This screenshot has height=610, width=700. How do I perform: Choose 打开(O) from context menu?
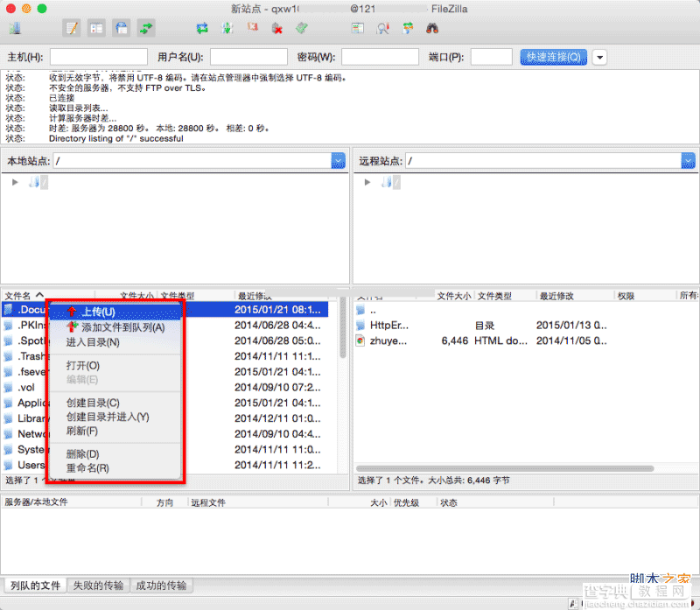pos(115,365)
